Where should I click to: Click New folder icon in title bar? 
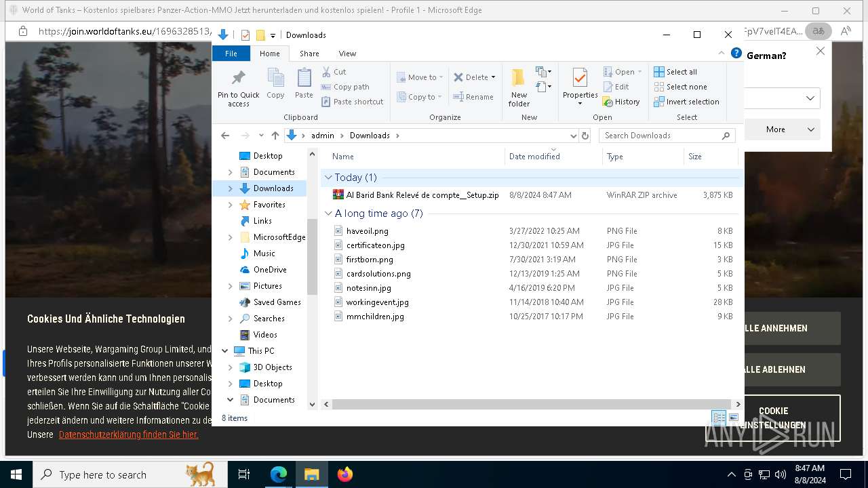260,35
